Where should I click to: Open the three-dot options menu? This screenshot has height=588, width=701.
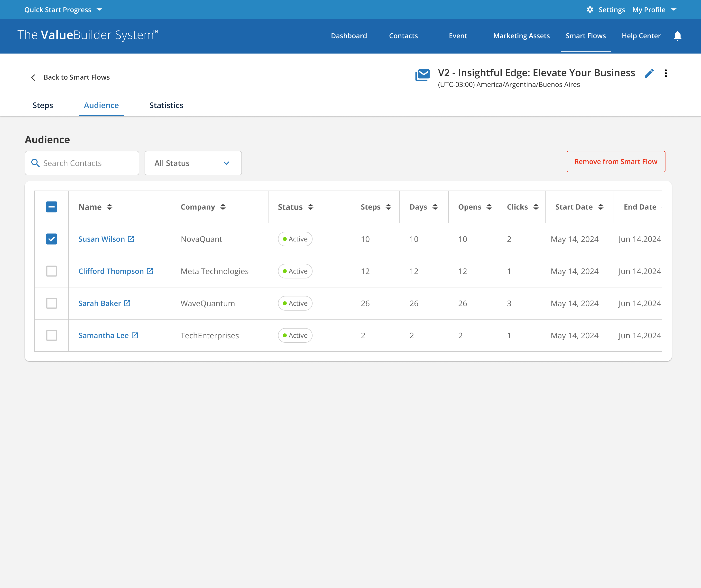click(666, 73)
